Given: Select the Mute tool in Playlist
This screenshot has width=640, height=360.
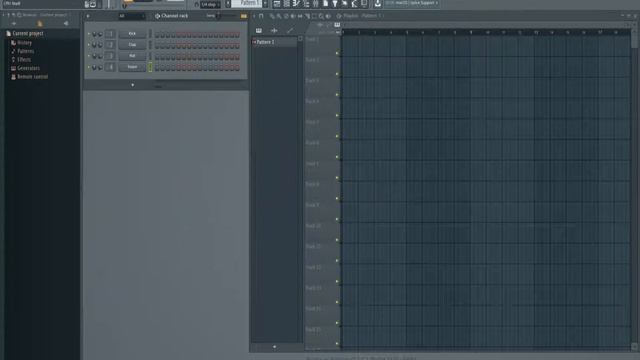Looking at the screenshot, I should pyautogui.click(x=293, y=16).
